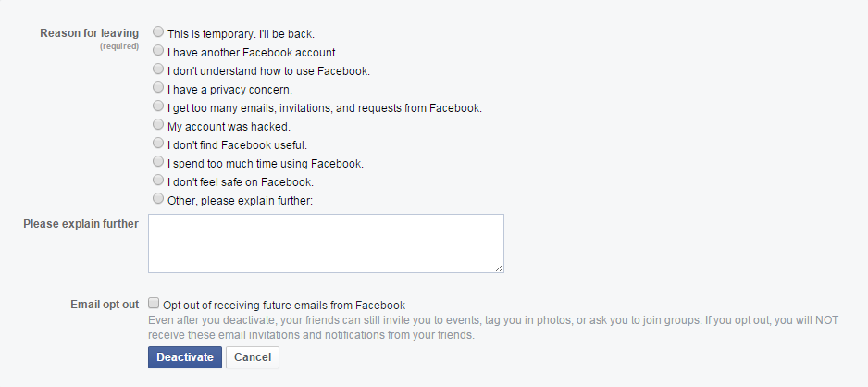Choose "Other, please explain further" radio button

click(x=158, y=199)
